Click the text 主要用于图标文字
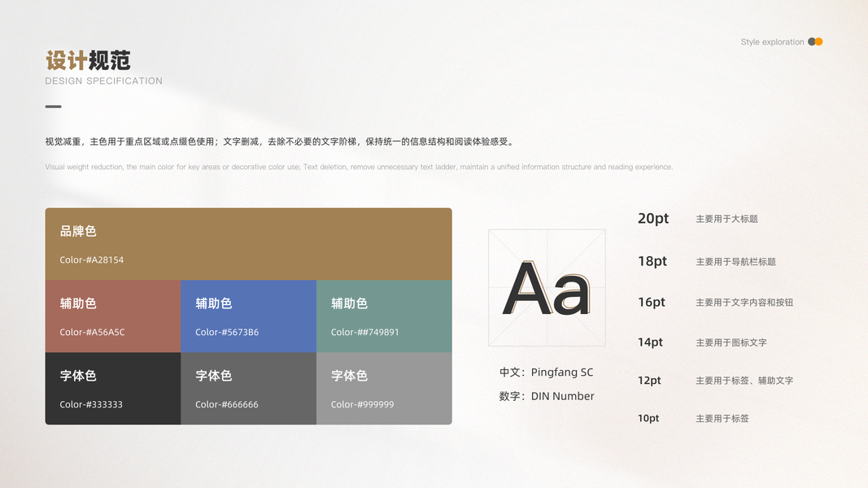This screenshot has width=868, height=488. click(x=731, y=342)
